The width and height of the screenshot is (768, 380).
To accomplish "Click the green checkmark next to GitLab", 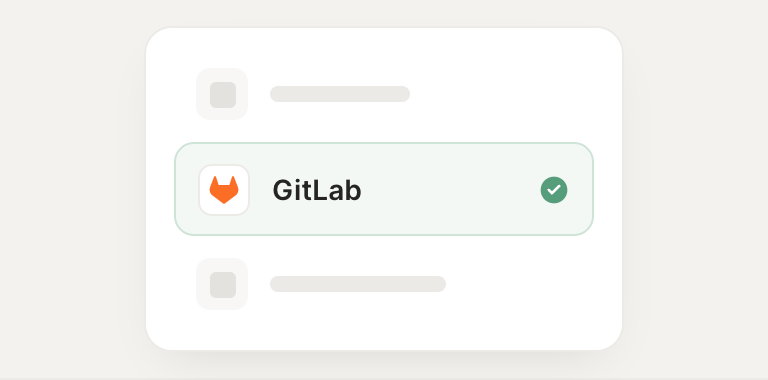I will pyautogui.click(x=554, y=190).
